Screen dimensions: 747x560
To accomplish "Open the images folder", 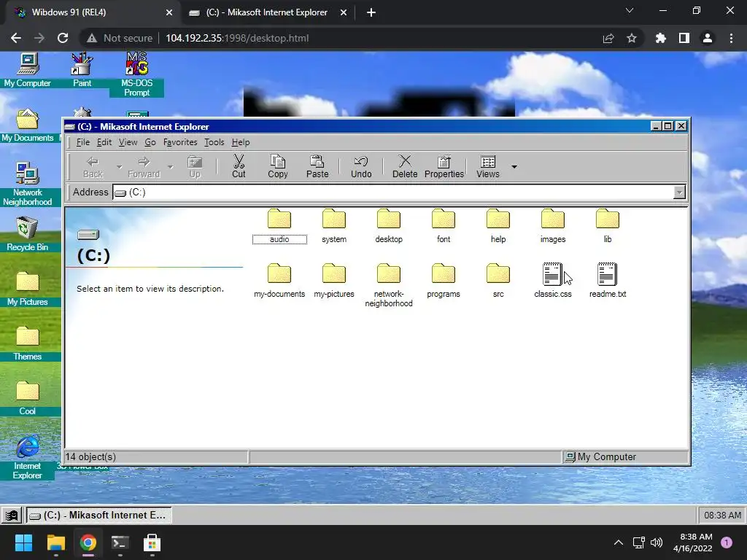I will point(553,226).
